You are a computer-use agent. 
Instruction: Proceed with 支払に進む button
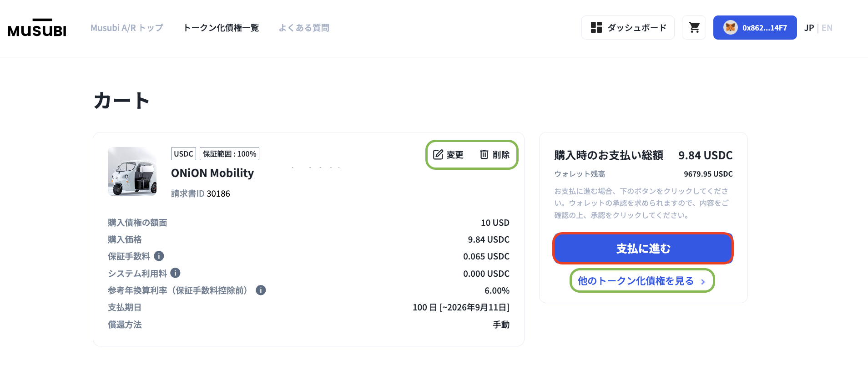643,249
